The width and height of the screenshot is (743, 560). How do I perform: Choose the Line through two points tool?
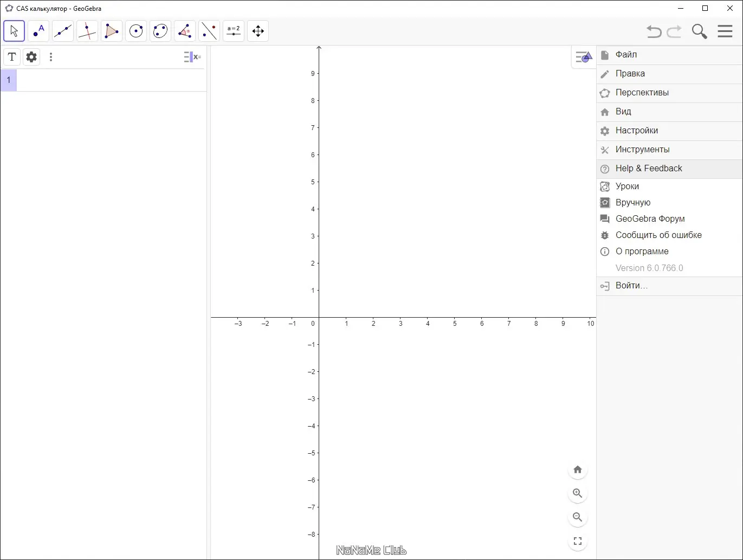[x=63, y=31]
